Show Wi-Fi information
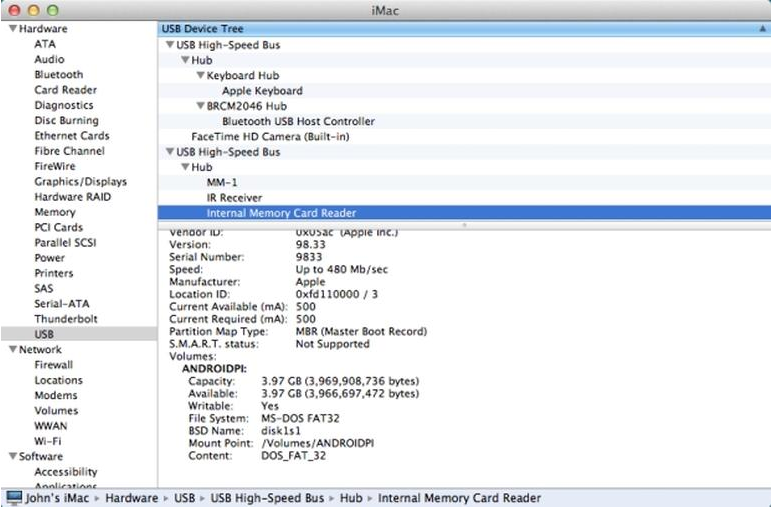The image size is (772, 507). pos(47,441)
